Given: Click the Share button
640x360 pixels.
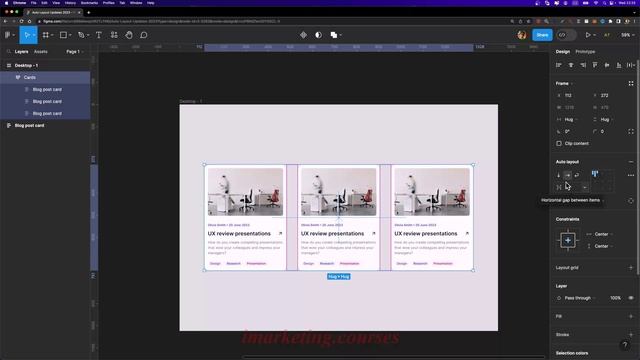Looking at the screenshot, I should (542, 35).
